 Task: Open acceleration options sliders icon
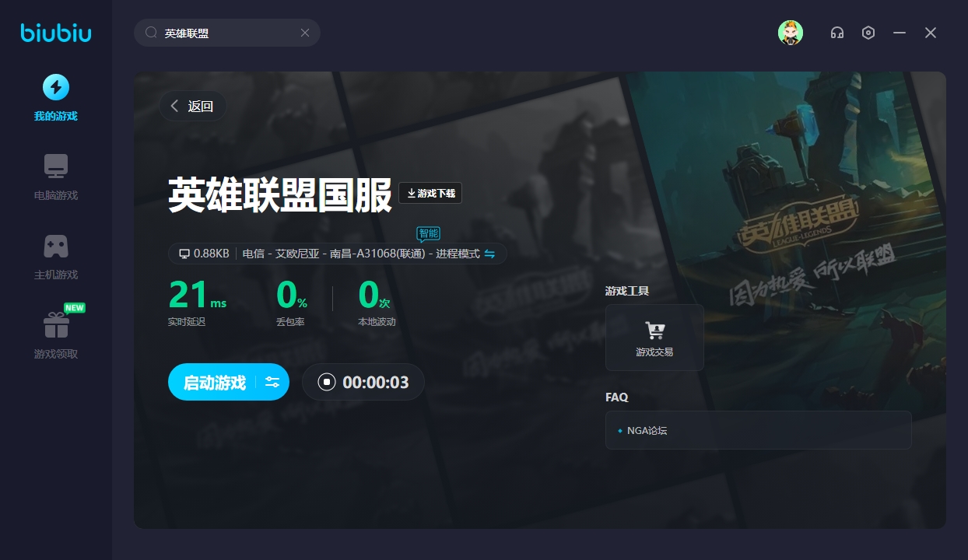click(272, 382)
